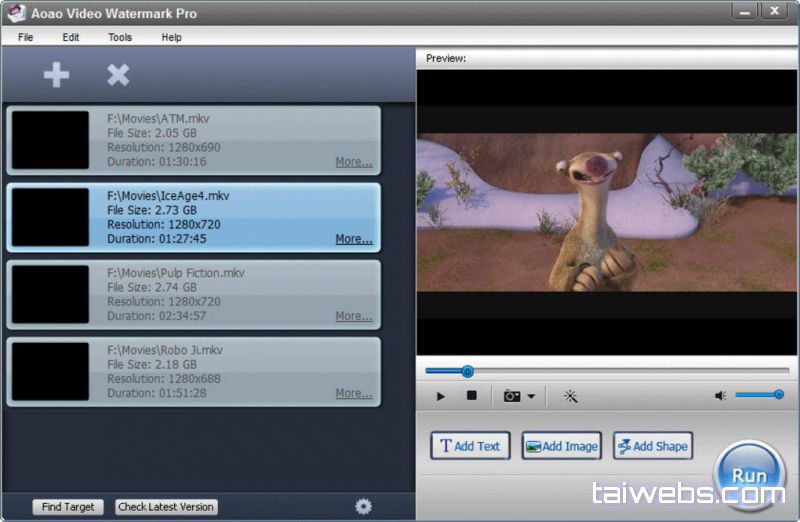The image size is (800, 522).
Task: Expand the camera snapshot dropdown arrow
Action: point(531,397)
